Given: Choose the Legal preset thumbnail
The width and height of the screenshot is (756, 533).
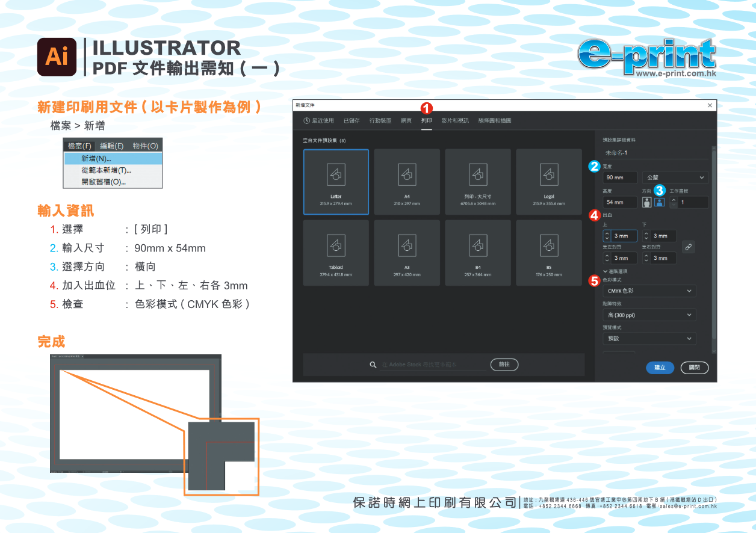Looking at the screenshot, I should click(x=548, y=182).
